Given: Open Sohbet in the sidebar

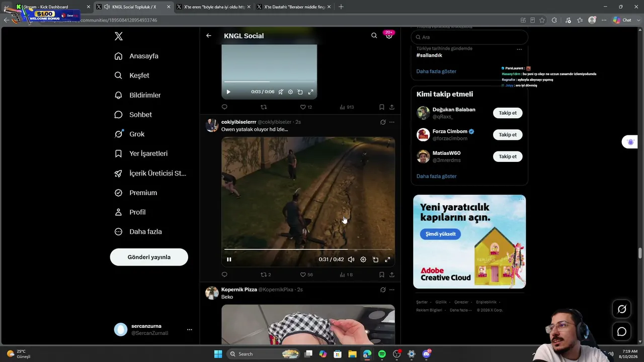Looking at the screenshot, I should point(133,115).
